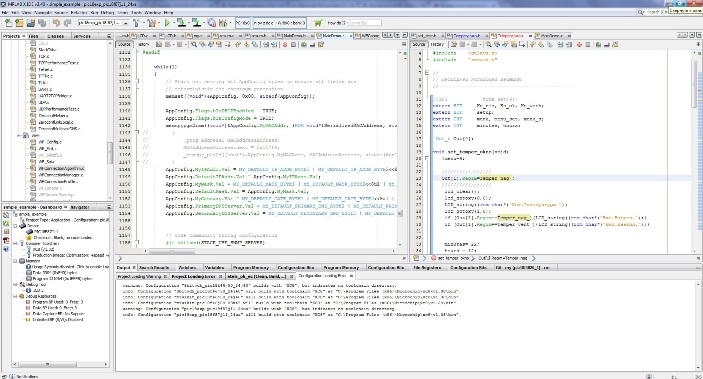Open the project configuration combo box

pyautogui.click(x=104, y=23)
